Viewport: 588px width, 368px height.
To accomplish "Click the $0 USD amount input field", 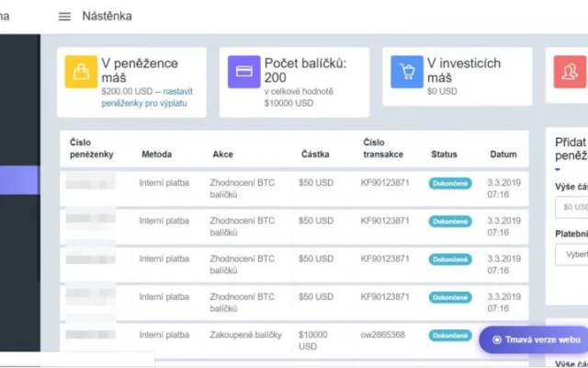I will click(x=571, y=207).
